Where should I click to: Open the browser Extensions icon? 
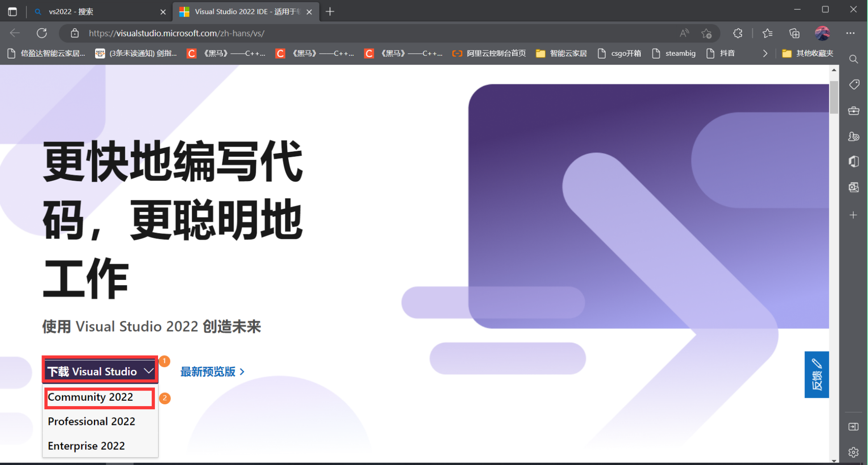[738, 33]
